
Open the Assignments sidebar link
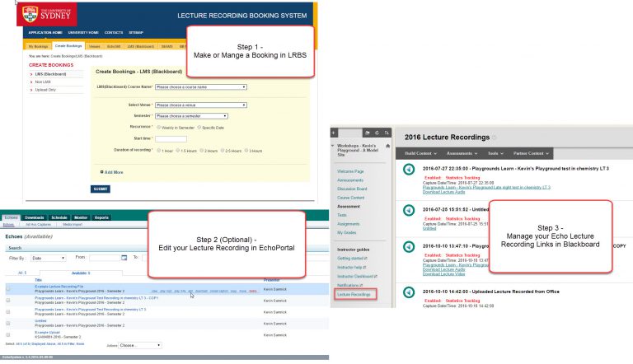pyautogui.click(x=349, y=224)
